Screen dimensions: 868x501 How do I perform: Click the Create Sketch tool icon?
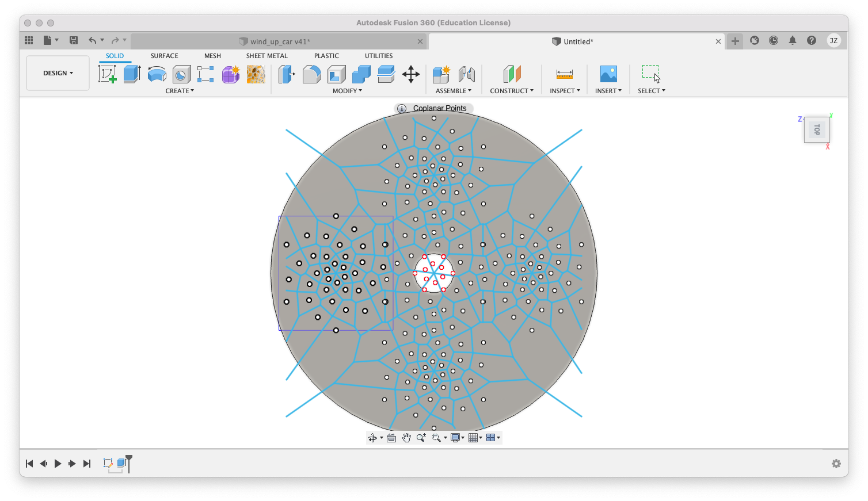(107, 74)
